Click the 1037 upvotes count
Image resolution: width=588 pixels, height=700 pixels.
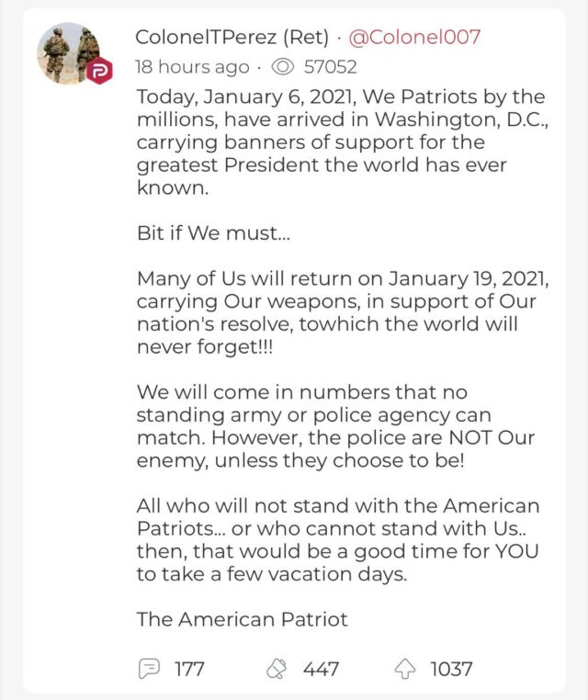pos(451,669)
